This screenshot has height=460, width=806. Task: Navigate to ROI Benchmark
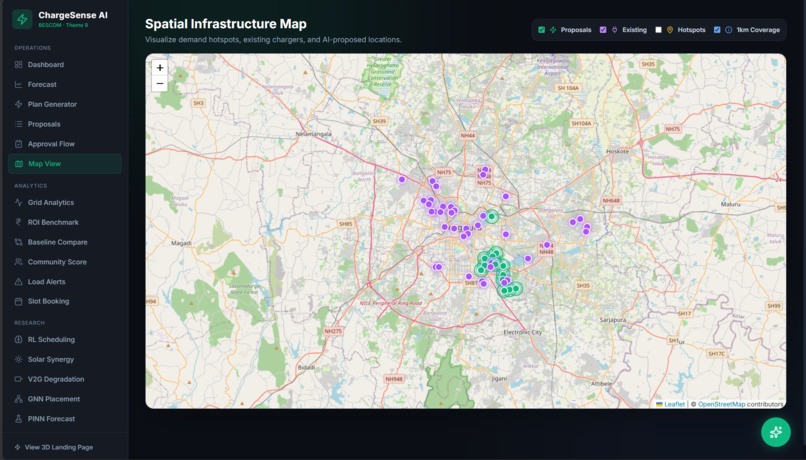point(65,222)
